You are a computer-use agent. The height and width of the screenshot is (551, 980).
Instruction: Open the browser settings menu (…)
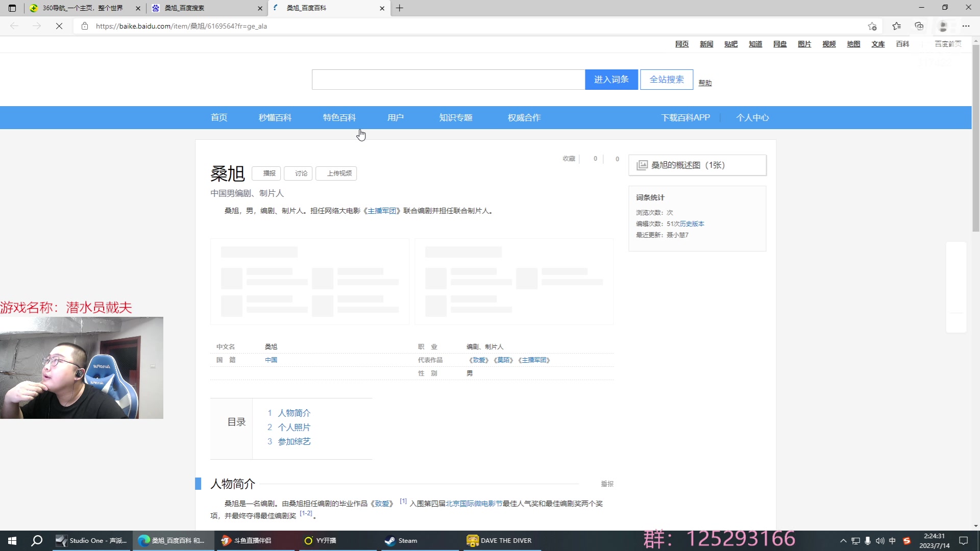(x=966, y=26)
